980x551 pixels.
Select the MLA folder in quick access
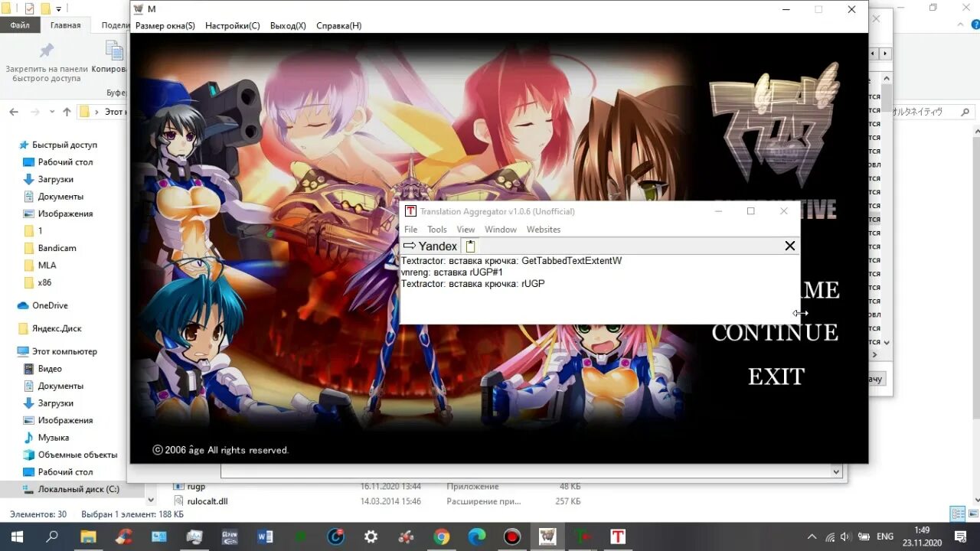click(47, 266)
